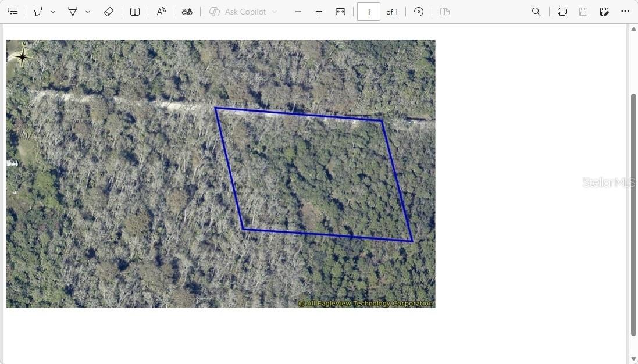Zoom in on the document
Image resolution: width=638 pixels, height=364 pixels.
tap(319, 11)
